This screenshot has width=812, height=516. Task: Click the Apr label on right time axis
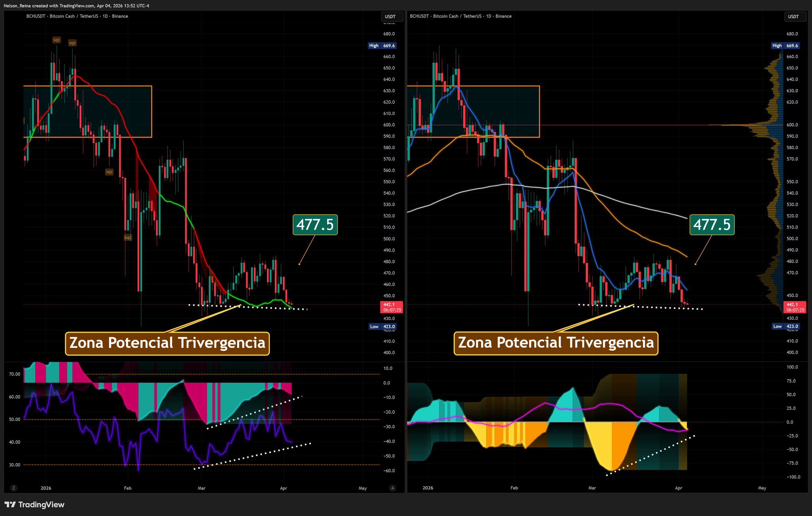point(678,488)
